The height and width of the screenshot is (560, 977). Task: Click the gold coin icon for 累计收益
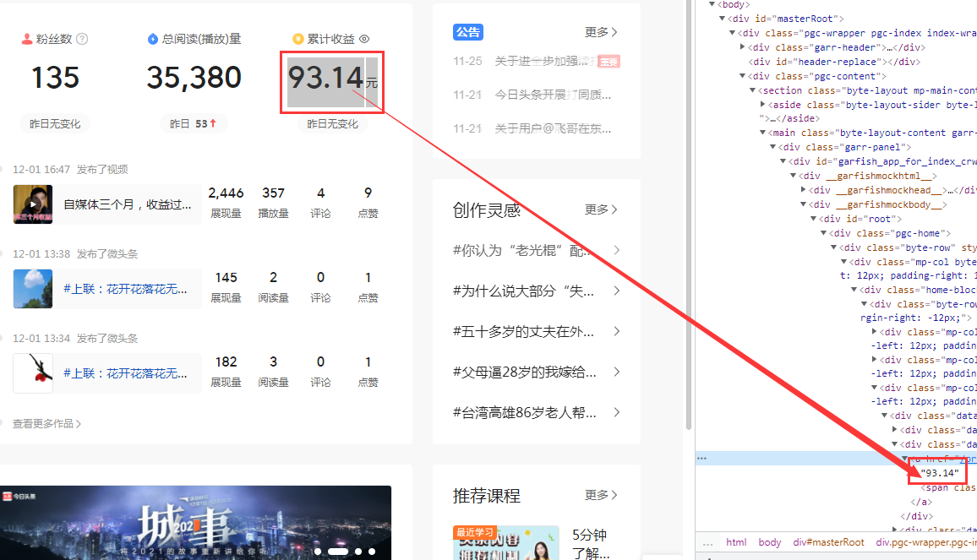click(x=297, y=39)
